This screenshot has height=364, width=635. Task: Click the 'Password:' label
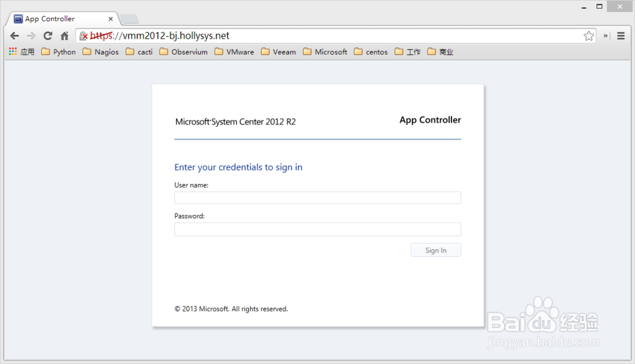click(189, 216)
